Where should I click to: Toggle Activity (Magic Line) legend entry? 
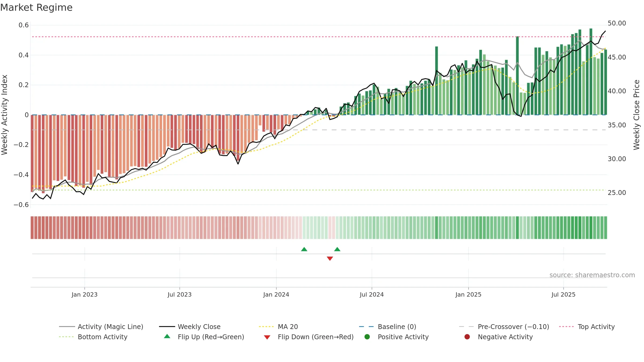pos(101,327)
